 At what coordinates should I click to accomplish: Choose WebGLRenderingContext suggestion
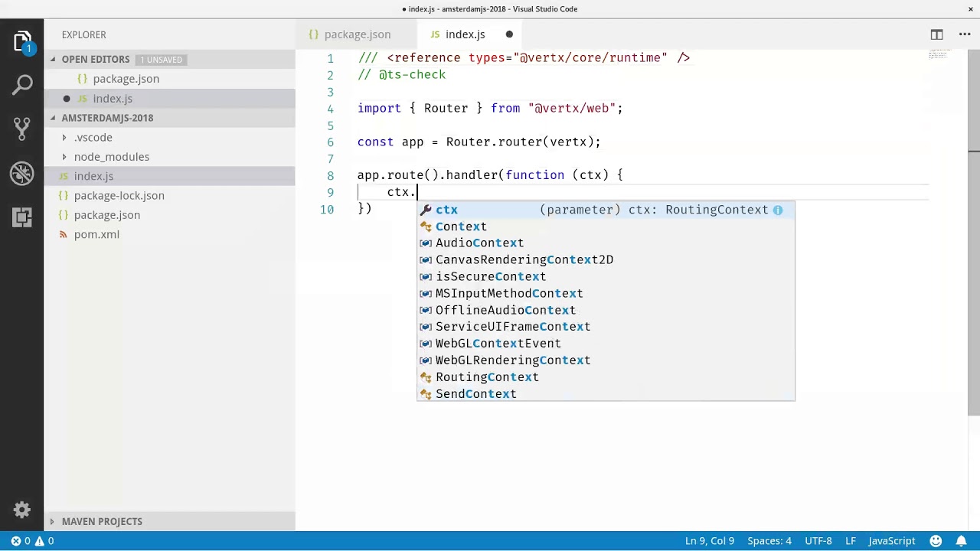pos(606,360)
